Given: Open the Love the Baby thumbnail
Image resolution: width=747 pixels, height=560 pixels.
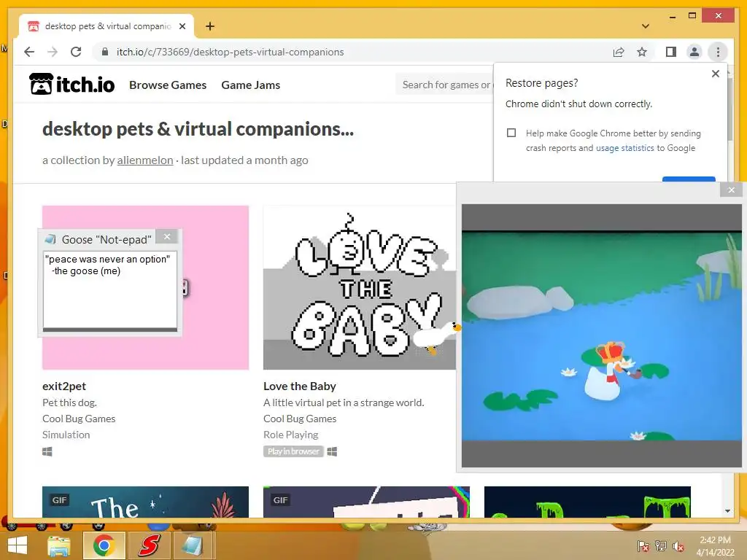Looking at the screenshot, I should click(x=360, y=287).
